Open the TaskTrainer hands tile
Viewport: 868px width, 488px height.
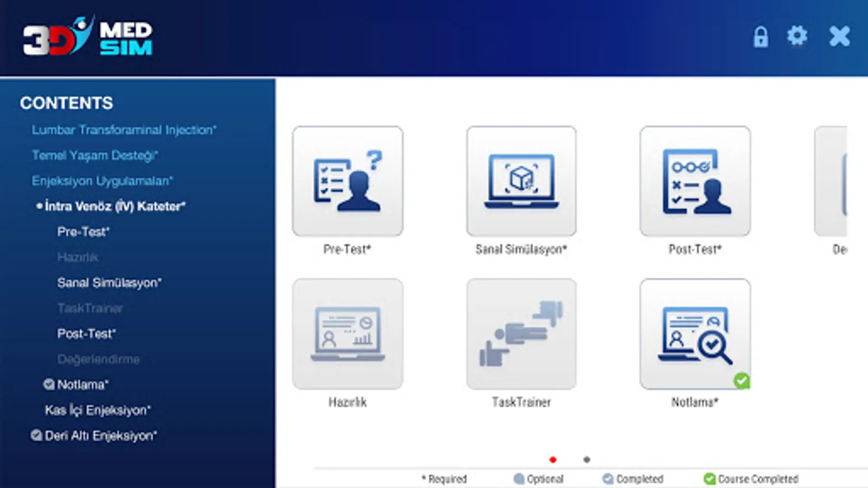pos(521,334)
